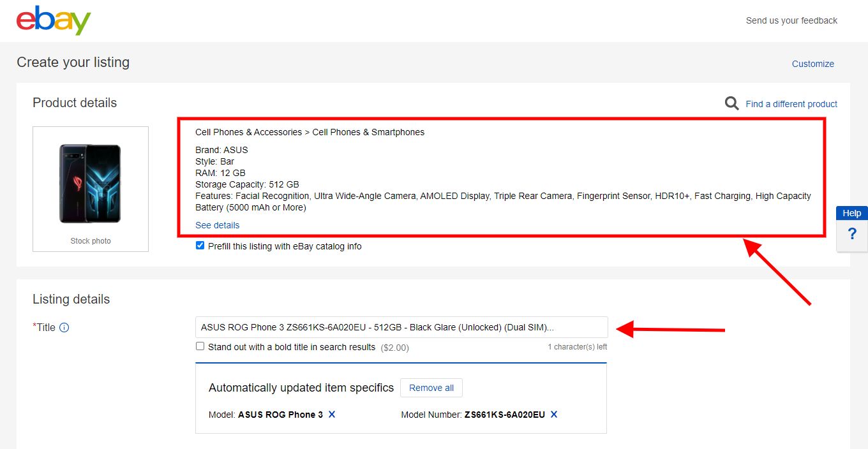Click the Stock photo caption
Image resolution: width=868 pixels, height=449 pixels.
[x=91, y=241]
